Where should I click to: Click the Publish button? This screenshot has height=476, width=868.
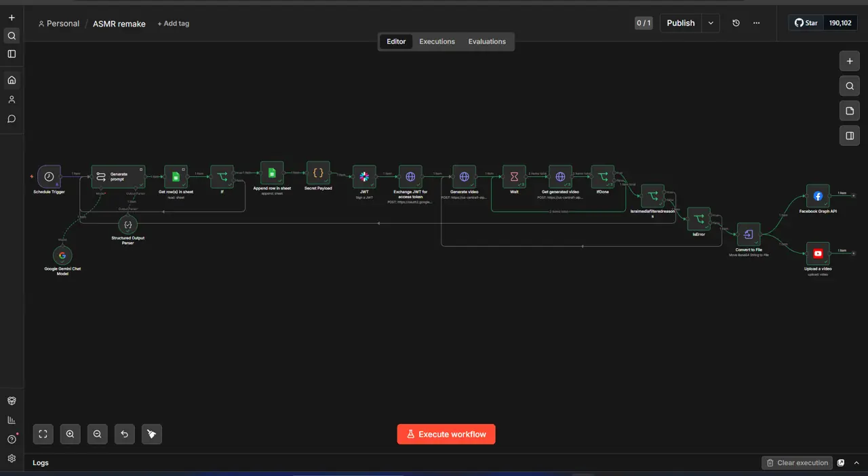click(x=680, y=23)
